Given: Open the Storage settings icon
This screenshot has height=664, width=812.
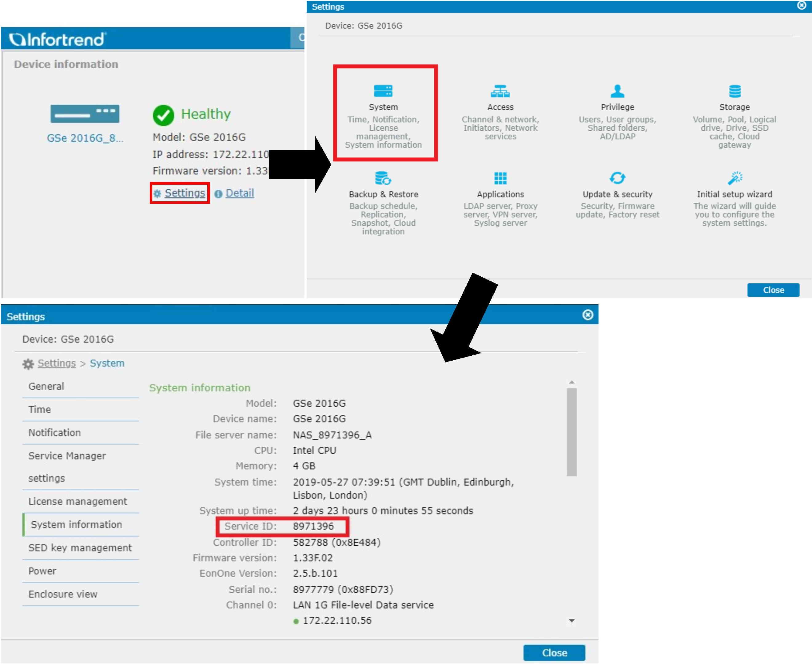Looking at the screenshot, I should [x=734, y=91].
